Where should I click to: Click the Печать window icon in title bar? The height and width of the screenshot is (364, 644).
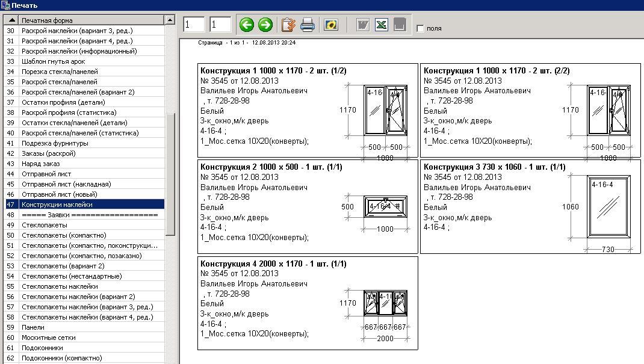point(5,5)
